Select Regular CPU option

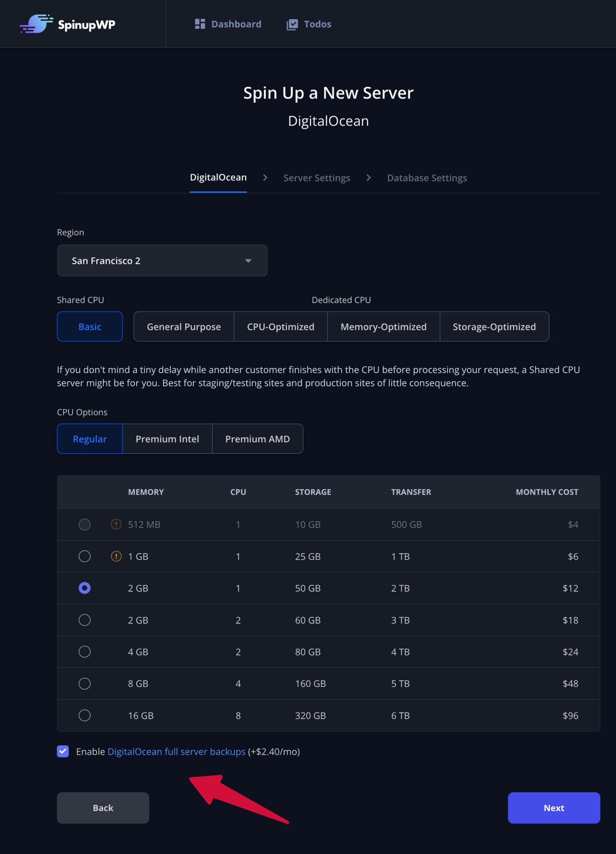pos(90,439)
